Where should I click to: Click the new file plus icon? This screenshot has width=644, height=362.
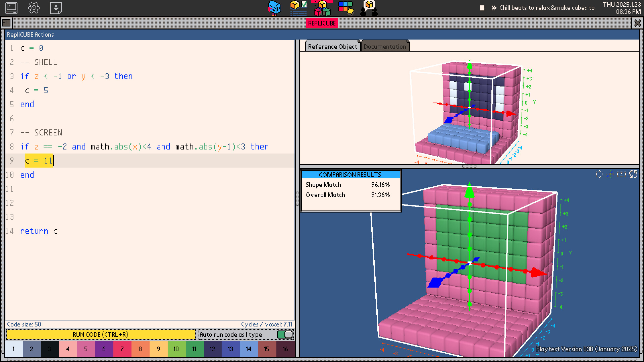click(x=56, y=8)
